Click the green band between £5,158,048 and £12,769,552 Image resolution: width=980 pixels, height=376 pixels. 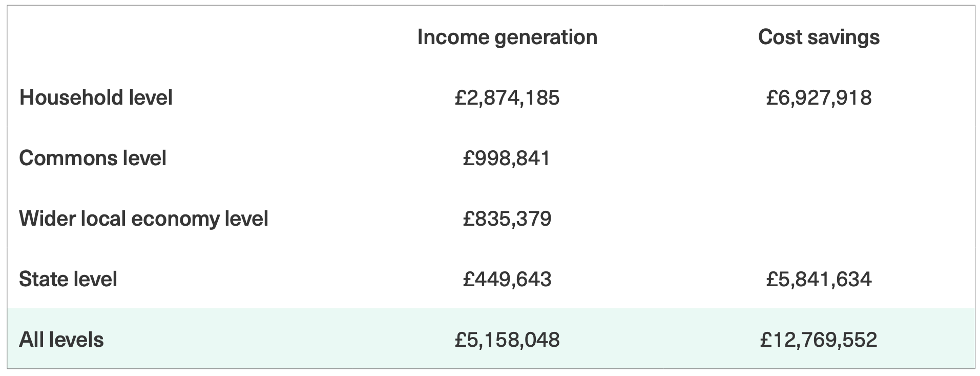[661, 340]
